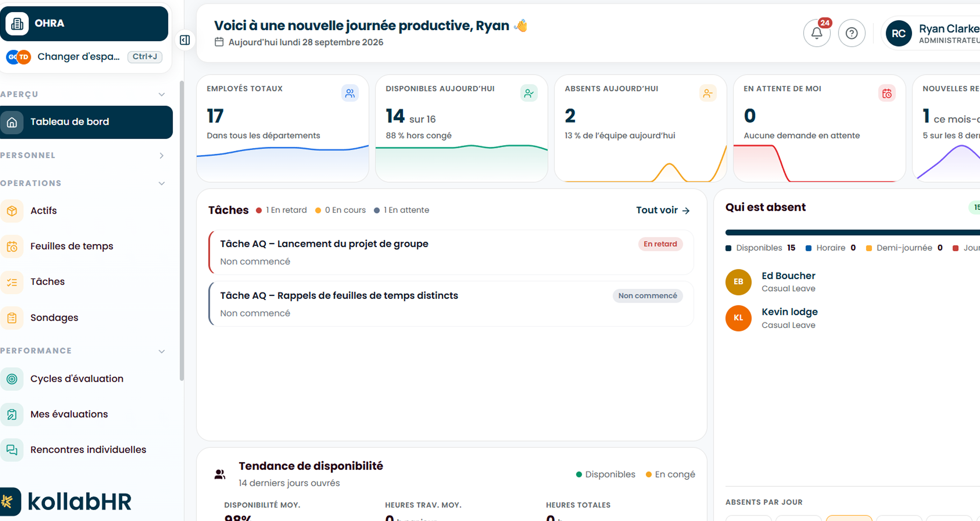
Task: Collapse sidebar with the panel toggle icon
Action: click(185, 40)
